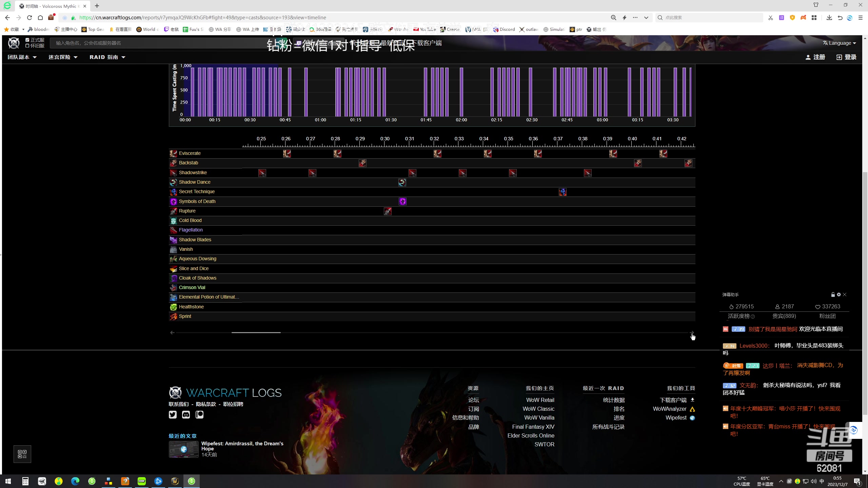Expand the 团队副本 dropdown menu
This screenshot has height=488, width=868.
click(x=22, y=57)
